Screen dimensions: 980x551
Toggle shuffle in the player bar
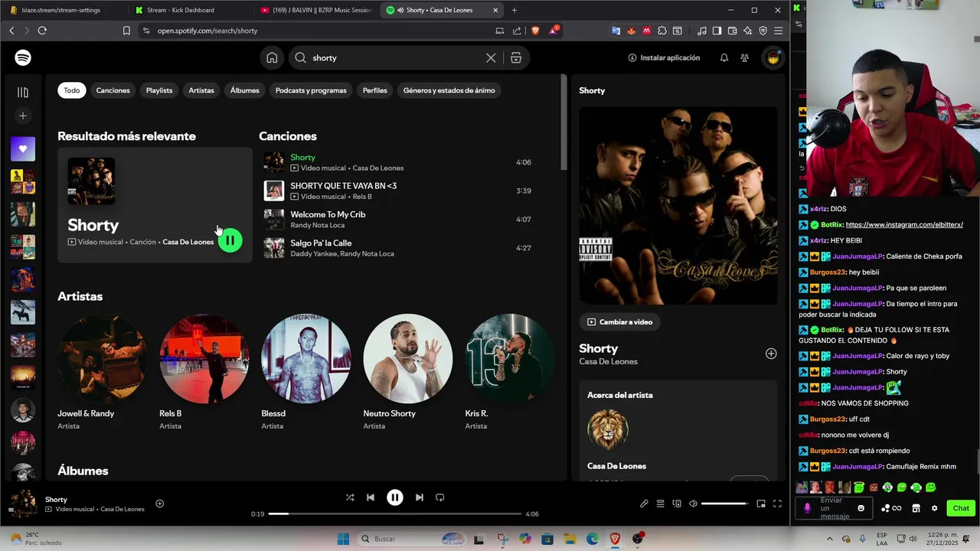(x=350, y=497)
